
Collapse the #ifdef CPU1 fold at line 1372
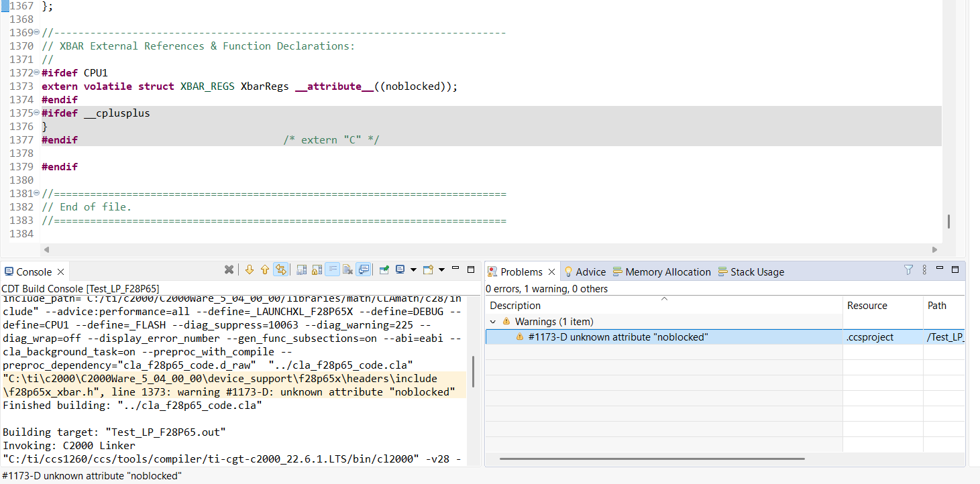[36, 73]
